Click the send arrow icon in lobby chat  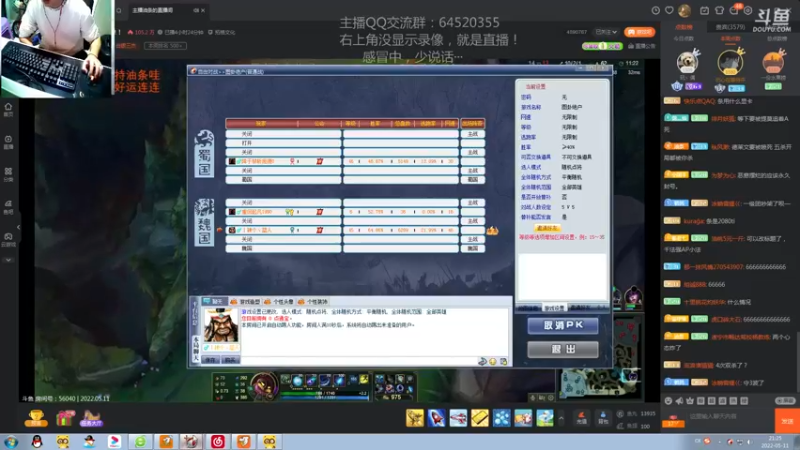(482, 361)
